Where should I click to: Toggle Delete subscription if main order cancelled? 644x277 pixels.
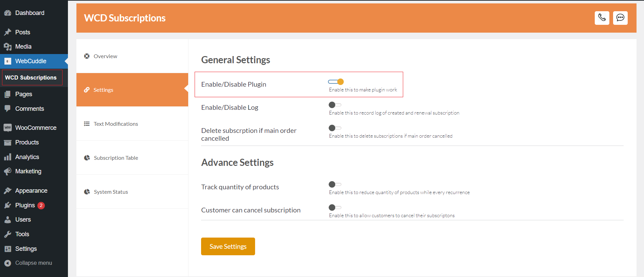click(335, 128)
